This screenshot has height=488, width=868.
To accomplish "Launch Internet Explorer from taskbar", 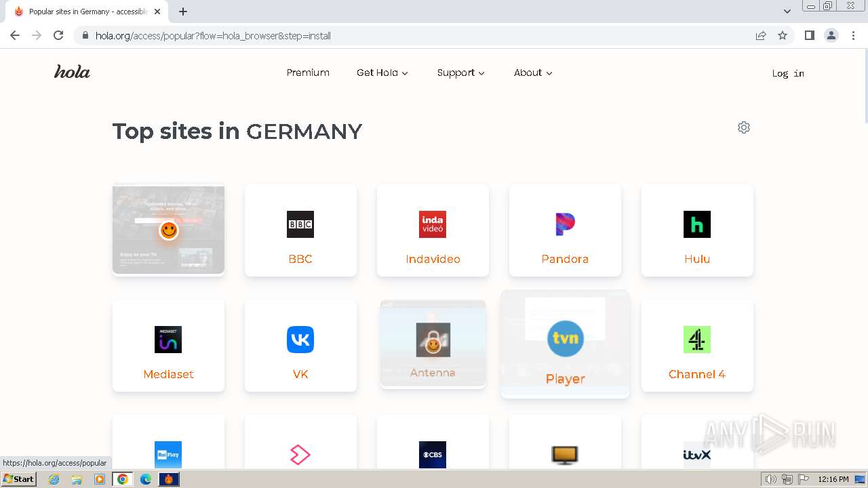I will 54,479.
